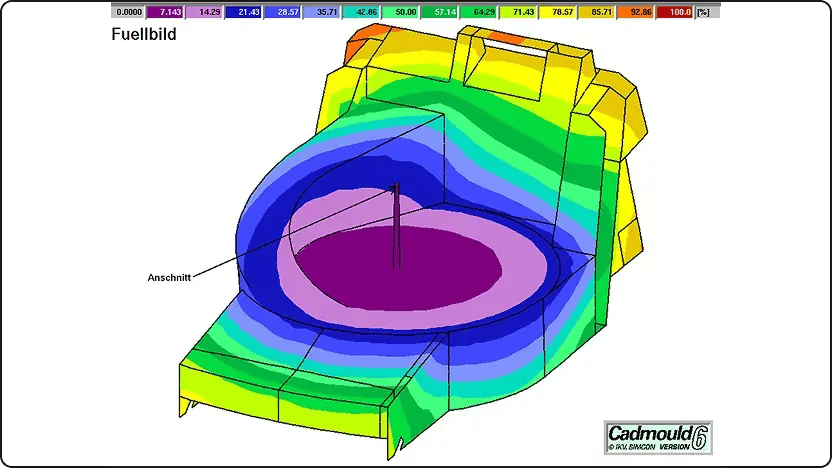Image resolution: width=832 pixels, height=468 pixels.
Task: Click the 0.0000 gray legend swatch
Action: [x=128, y=12]
